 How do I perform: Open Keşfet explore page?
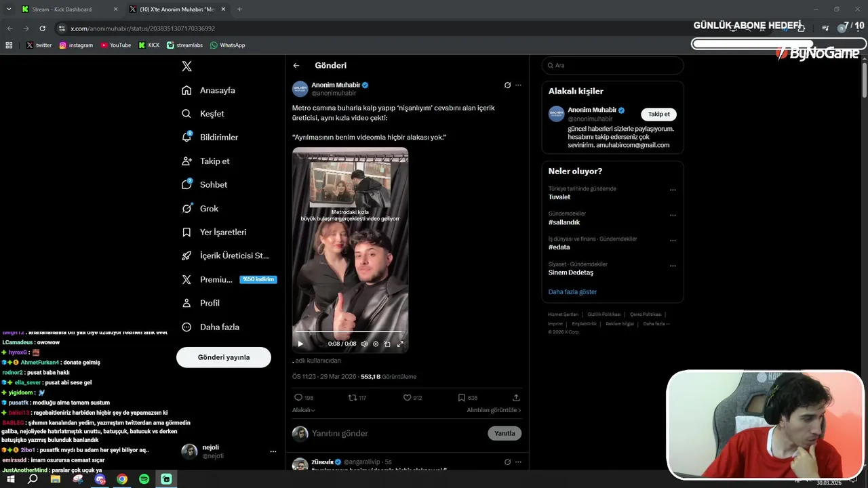pyautogui.click(x=203, y=114)
